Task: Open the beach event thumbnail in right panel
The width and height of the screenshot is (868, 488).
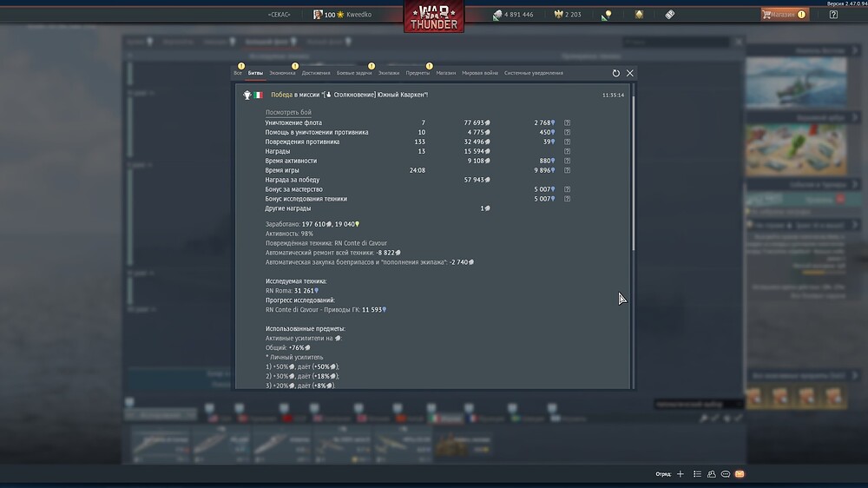Action: pos(796,149)
